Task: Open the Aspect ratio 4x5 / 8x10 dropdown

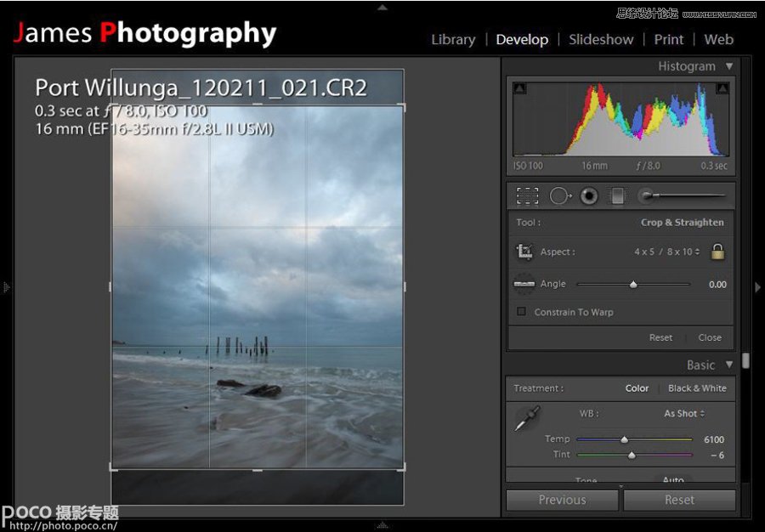Action: point(667,252)
